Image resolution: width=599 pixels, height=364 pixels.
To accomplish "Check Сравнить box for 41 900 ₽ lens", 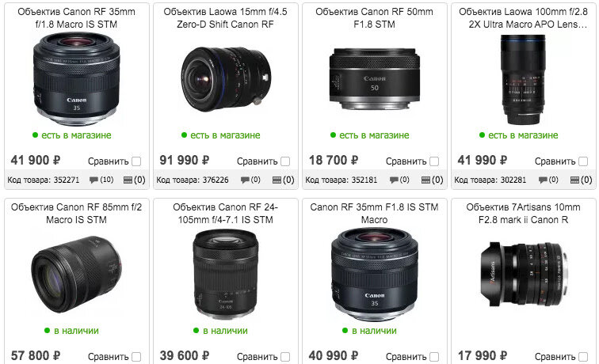I will 136,161.
